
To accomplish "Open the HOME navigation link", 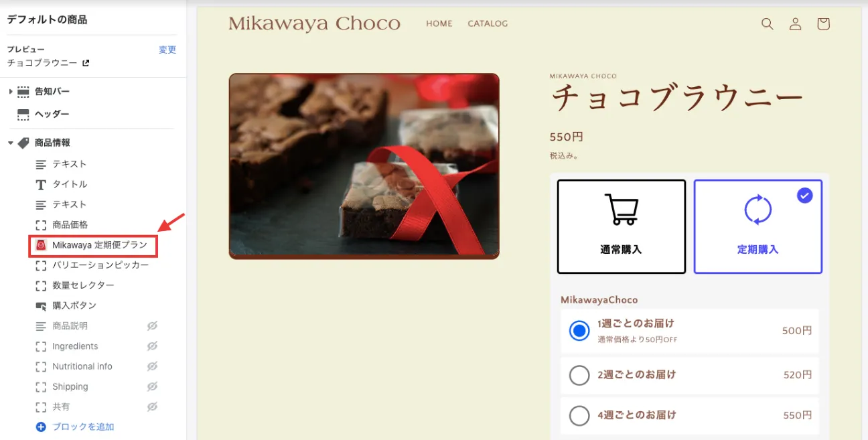I will tap(439, 23).
